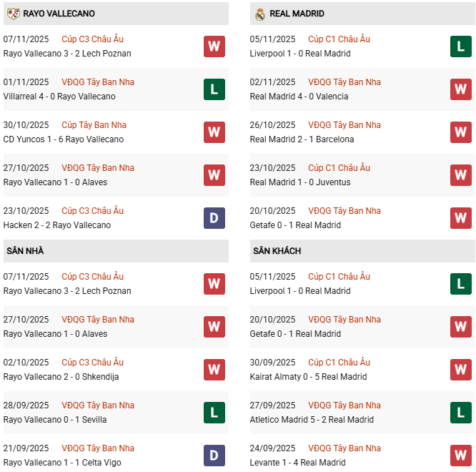476x472 pixels.
Task: Open Real Madrid 4-0 Valencia match result
Action: point(299,97)
